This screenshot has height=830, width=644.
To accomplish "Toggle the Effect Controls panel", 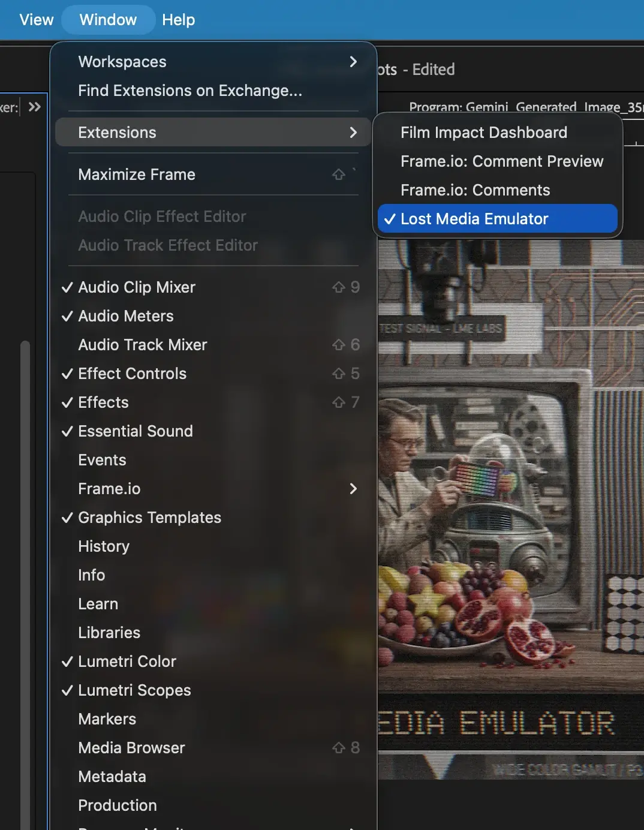I will 213,374.
